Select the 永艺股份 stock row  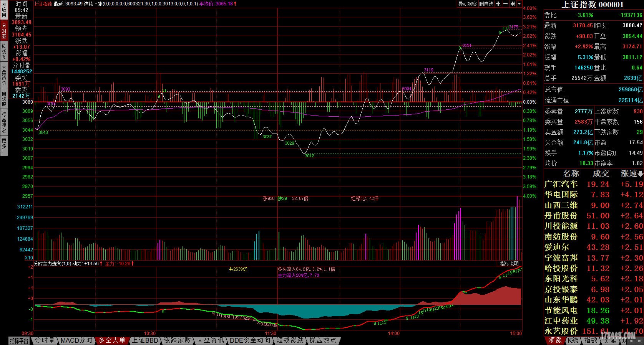coord(594,331)
